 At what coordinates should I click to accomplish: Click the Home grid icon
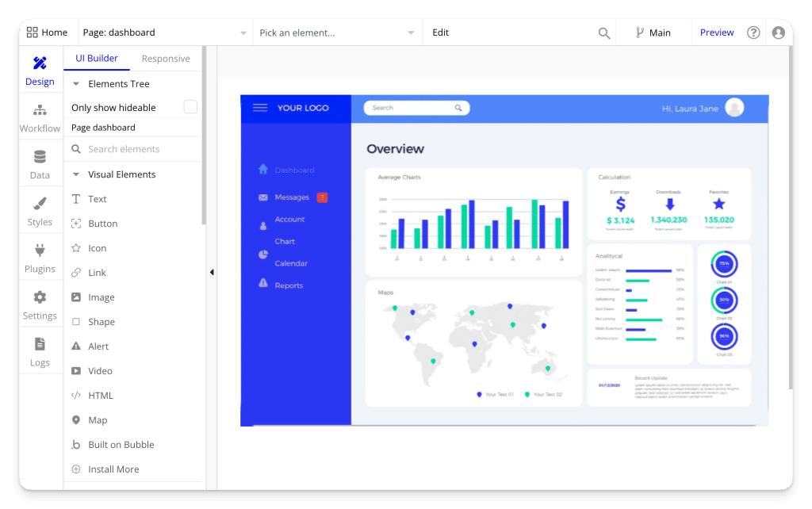pos(32,32)
